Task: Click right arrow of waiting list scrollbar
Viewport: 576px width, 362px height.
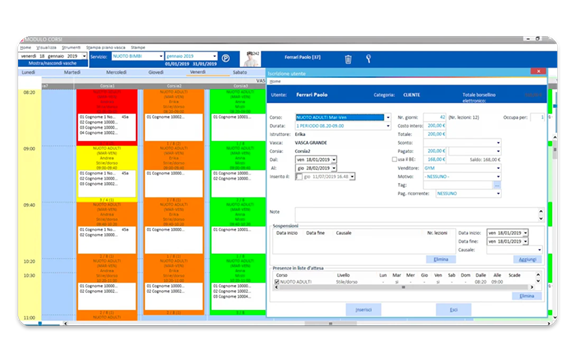Action: point(532,287)
